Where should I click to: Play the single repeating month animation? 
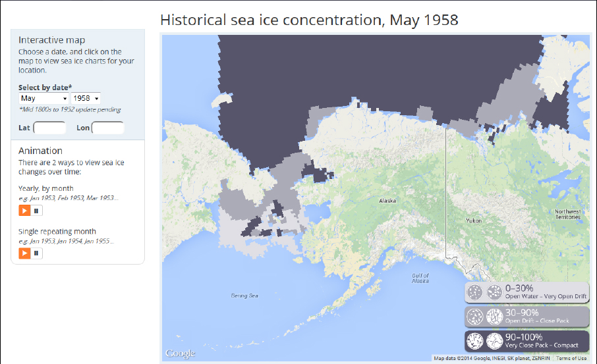tap(24, 253)
